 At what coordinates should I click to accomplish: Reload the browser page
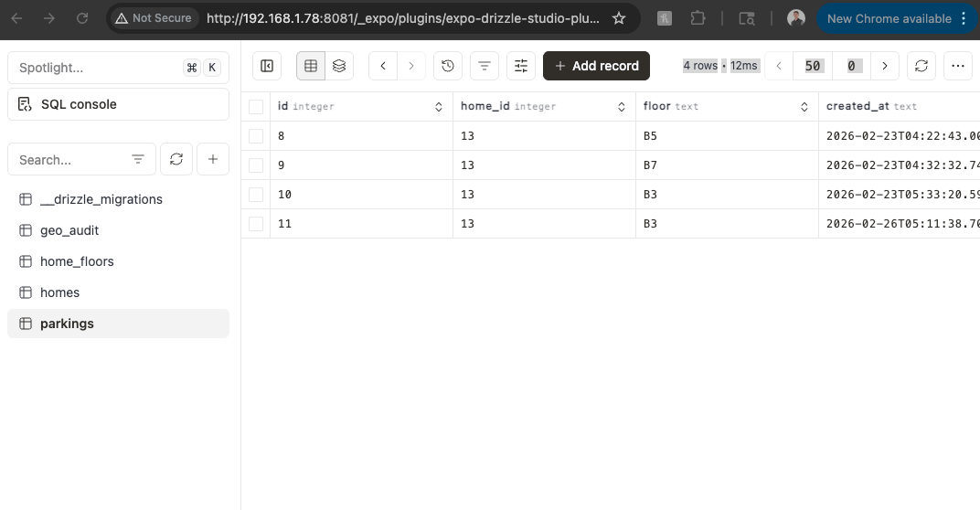coord(82,18)
